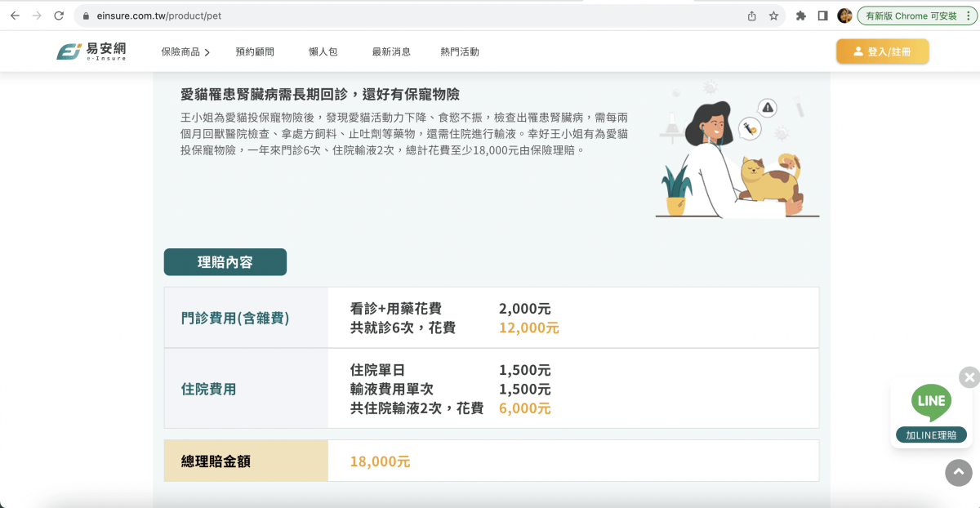Click the LINE icon in the chat widget
The image size is (980, 508).
[931, 402]
